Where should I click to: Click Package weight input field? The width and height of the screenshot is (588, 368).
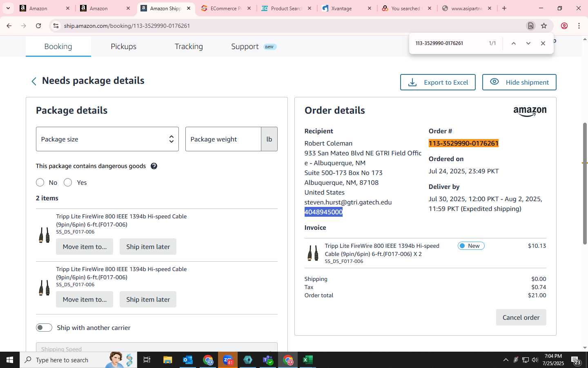click(223, 139)
